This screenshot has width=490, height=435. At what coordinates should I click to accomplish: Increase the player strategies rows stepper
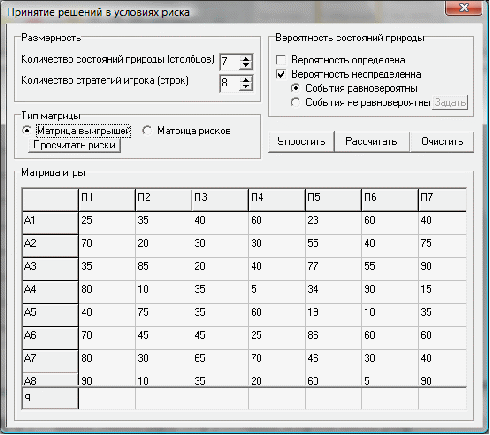[x=246, y=80]
